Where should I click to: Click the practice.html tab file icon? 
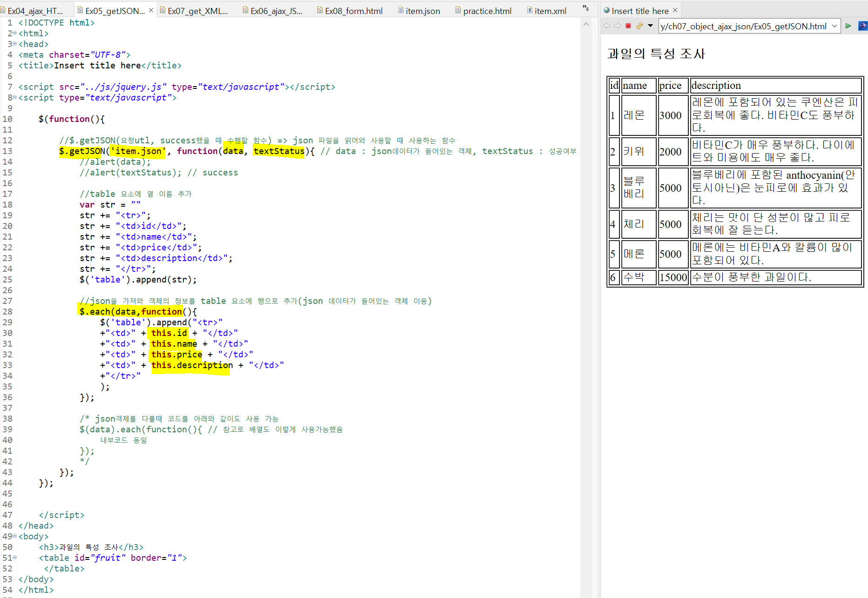pyautogui.click(x=458, y=10)
